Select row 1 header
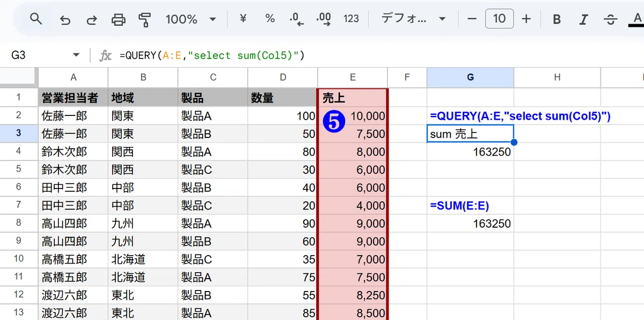644x320 pixels. point(18,97)
